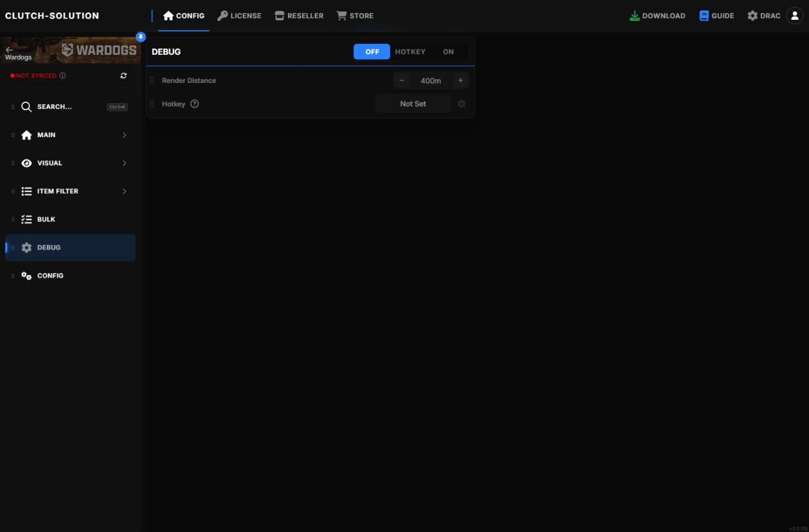Screen dimensions: 809x532
Task: Click the Config gears icon in sidebar
Action: click(x=27, y=276)
